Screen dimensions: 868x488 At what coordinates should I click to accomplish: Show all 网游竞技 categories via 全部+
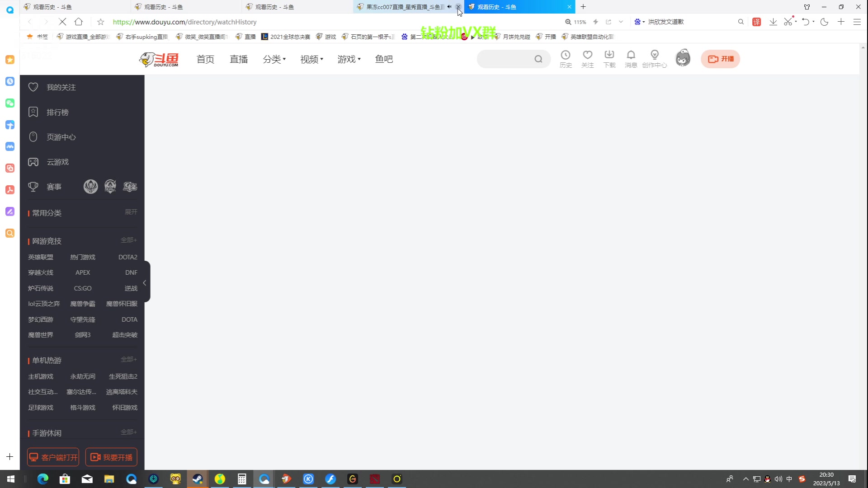(128, 240)
